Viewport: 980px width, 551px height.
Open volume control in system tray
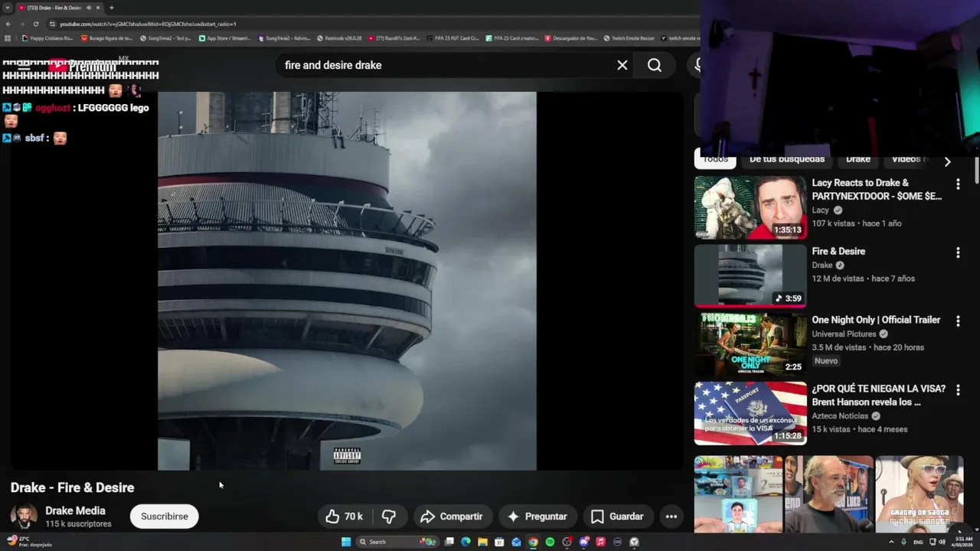point(942,542)
